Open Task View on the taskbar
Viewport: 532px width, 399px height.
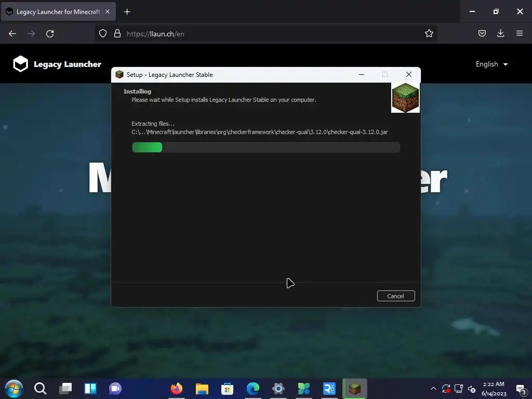tap(65, 389)
